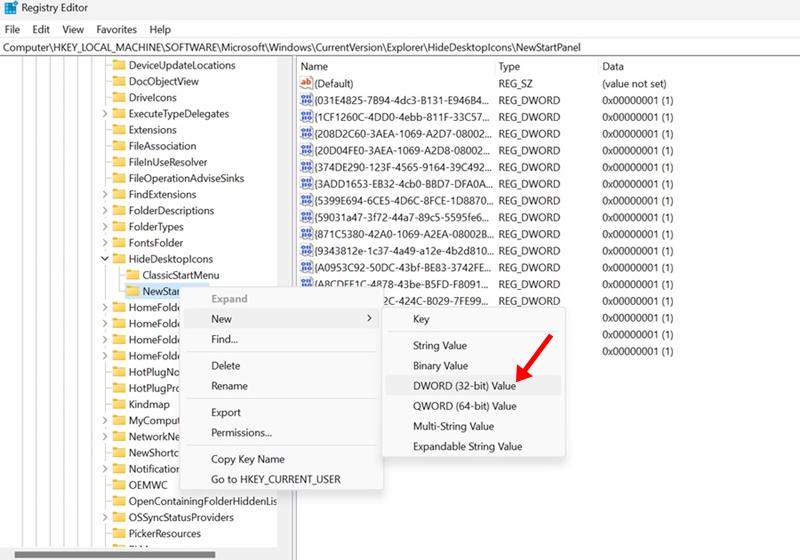This screenshot has width=800, height=560.
Task: Select the OpenContainingFolderHiddenList key
Action: (203, 501)
